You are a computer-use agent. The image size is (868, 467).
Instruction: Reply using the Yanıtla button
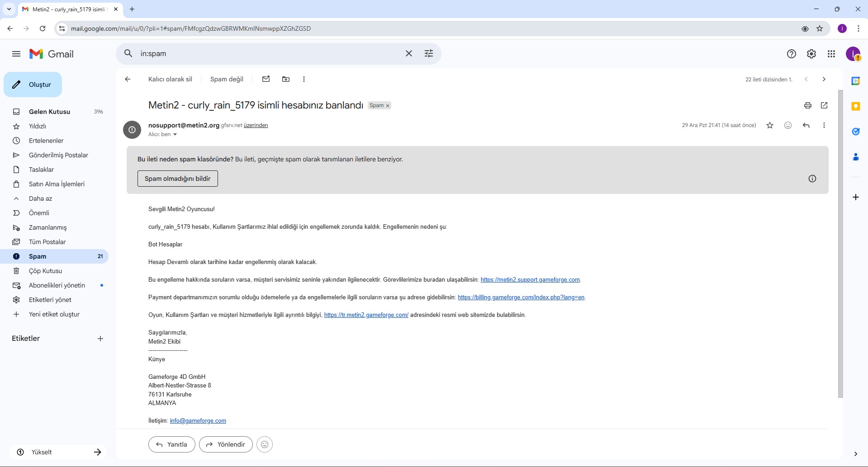(172, 444)
